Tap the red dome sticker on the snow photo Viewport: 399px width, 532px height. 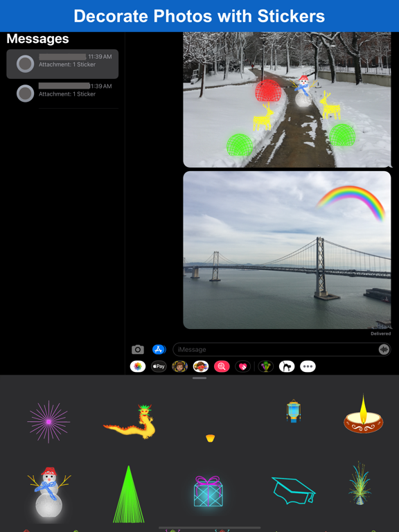click(268, 91)
